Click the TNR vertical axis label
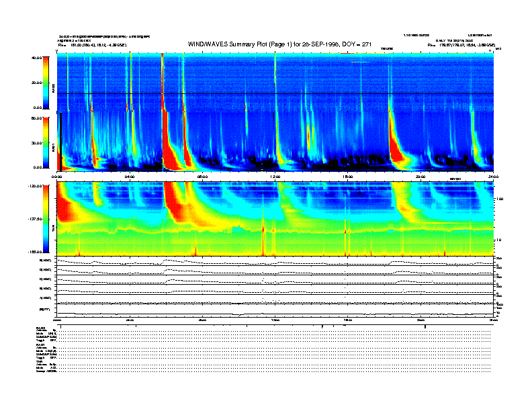The image size is (532, 411). 53,230
